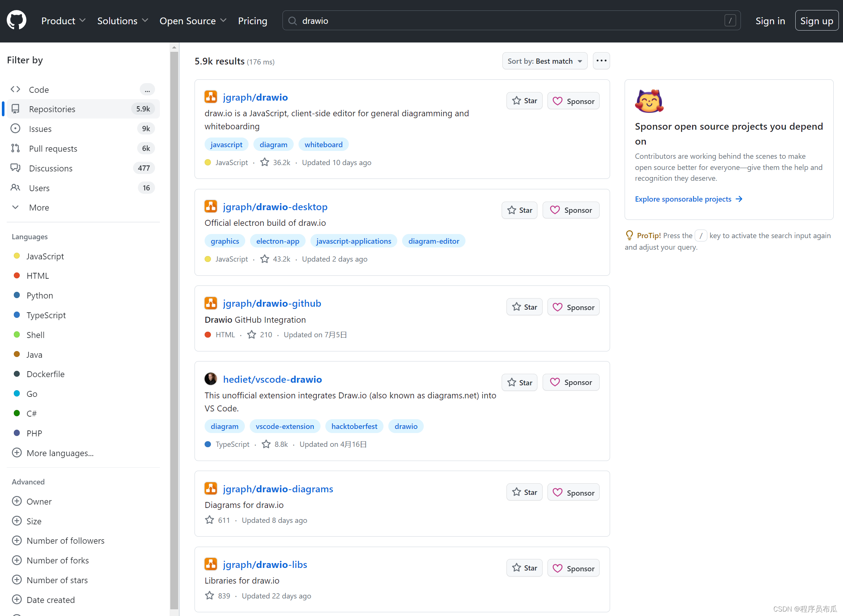Click the magnifier icon in search bar
The height and width of the screenshot is (616, 843).
coord(293,21)
